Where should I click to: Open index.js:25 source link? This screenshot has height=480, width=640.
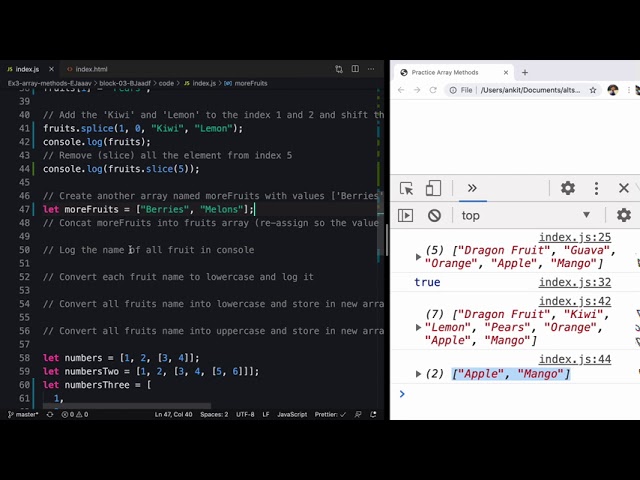coord(575,237)
